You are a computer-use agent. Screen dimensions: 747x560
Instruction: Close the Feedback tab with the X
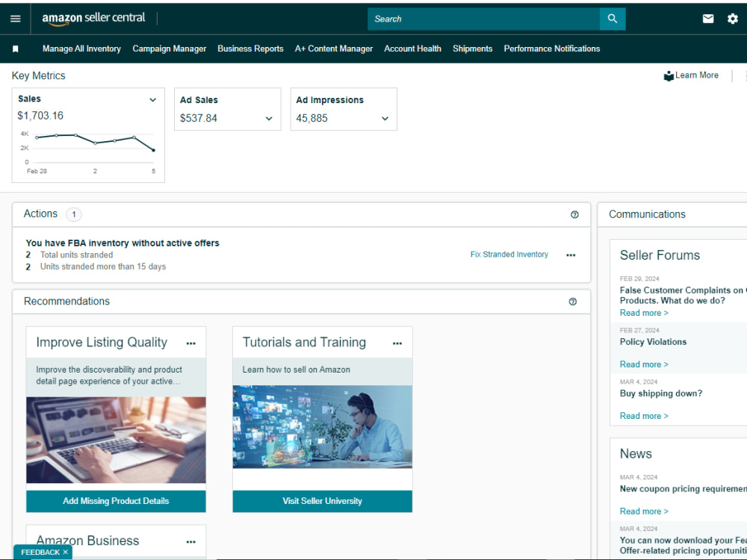pos(65,552)
